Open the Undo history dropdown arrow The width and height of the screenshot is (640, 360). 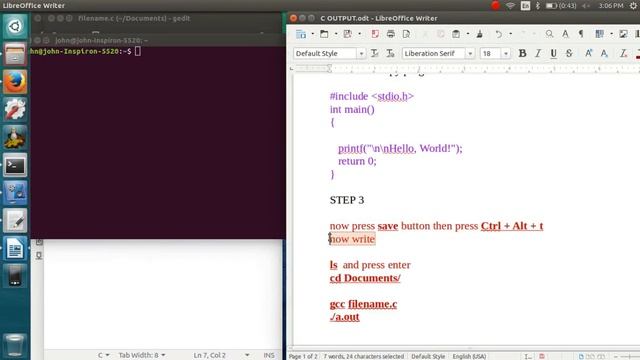511,34
